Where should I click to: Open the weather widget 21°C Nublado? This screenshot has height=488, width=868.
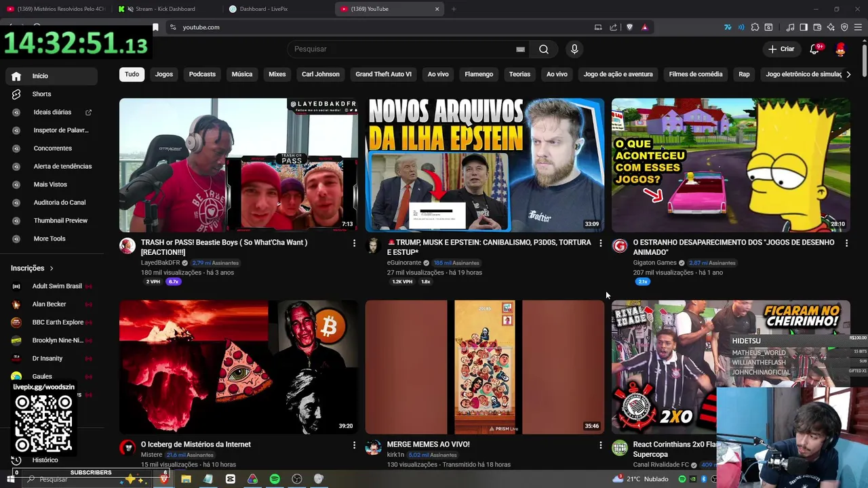pyautogui.click(x=641, y=479)
